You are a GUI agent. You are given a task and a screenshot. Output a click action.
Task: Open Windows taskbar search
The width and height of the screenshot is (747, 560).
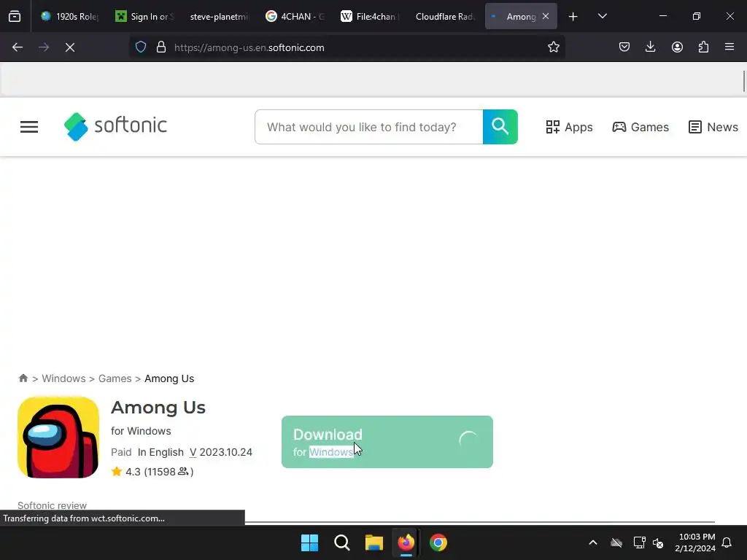click(x=341, y=542)
